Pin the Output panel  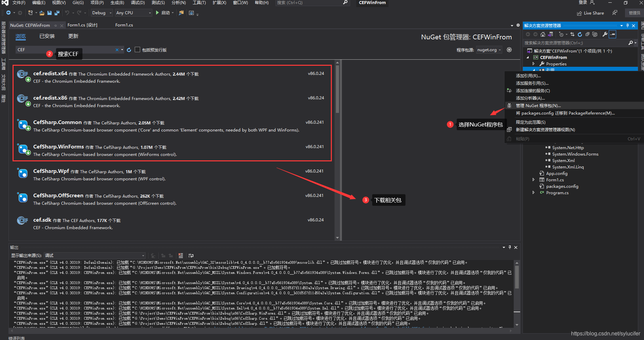(x=510, y=247)
